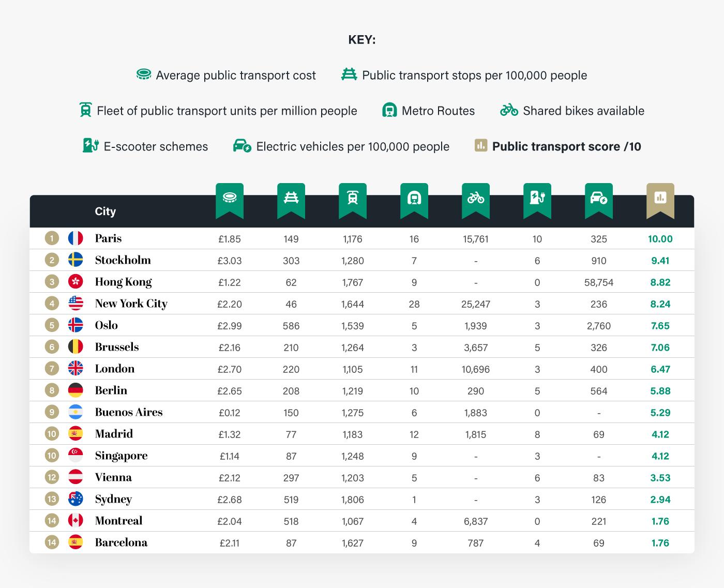Viewport: 724px width, 588px height.
Task: Click the coin icon in the table header
Action: click(230, 197)
